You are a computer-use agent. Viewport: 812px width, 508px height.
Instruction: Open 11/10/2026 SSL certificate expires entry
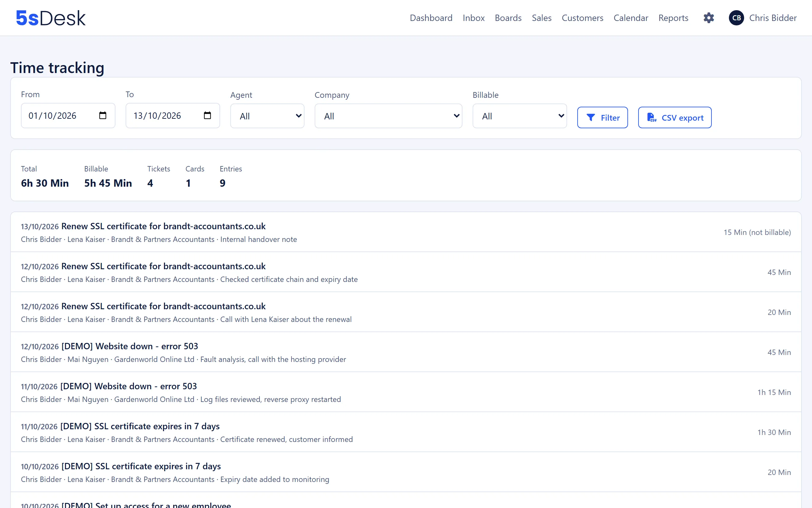(406, 432)
